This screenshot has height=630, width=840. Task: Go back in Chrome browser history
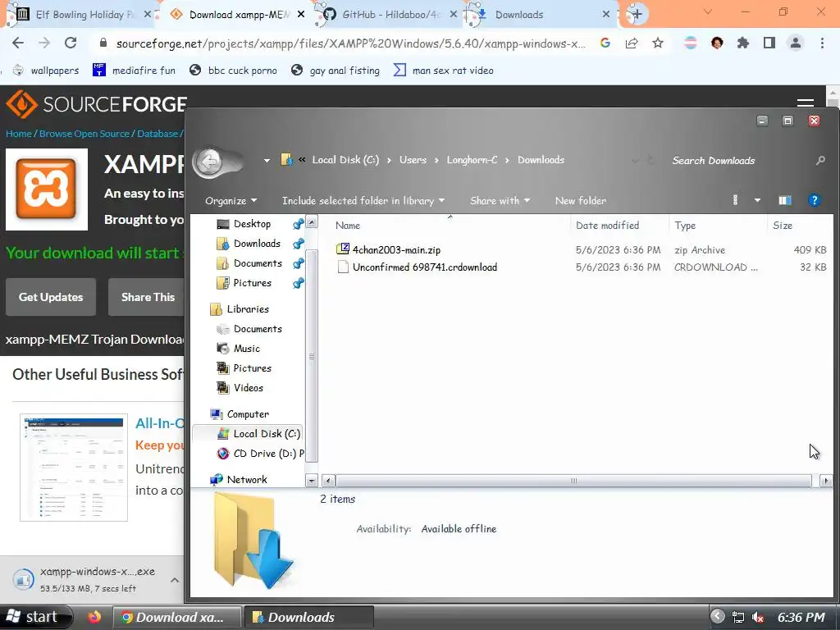tap(18, 43)
